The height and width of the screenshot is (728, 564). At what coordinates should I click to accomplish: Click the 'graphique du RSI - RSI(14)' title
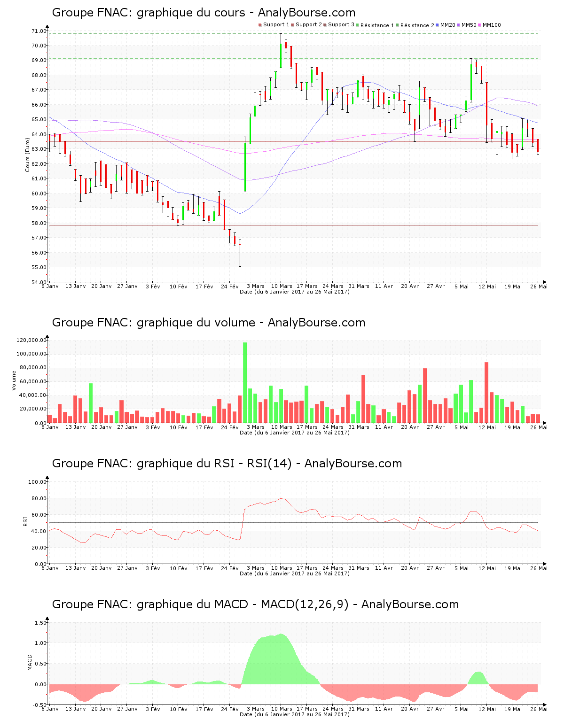227,464
